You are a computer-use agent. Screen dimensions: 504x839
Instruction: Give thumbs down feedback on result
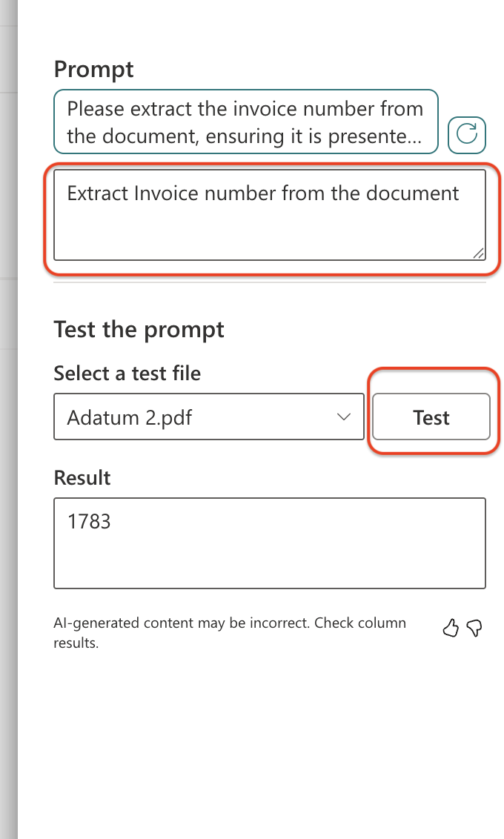(474, 628)
